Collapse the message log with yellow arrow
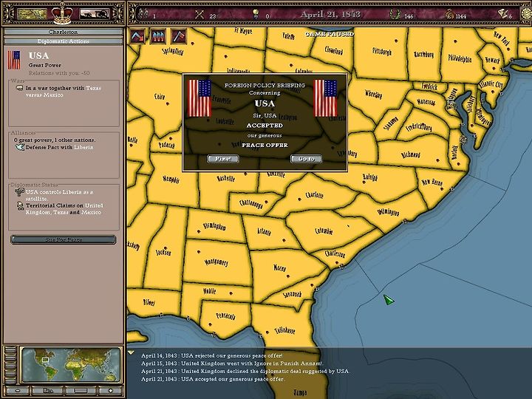Viewport: 532px width, 399px height. click(x=131, y=353)
